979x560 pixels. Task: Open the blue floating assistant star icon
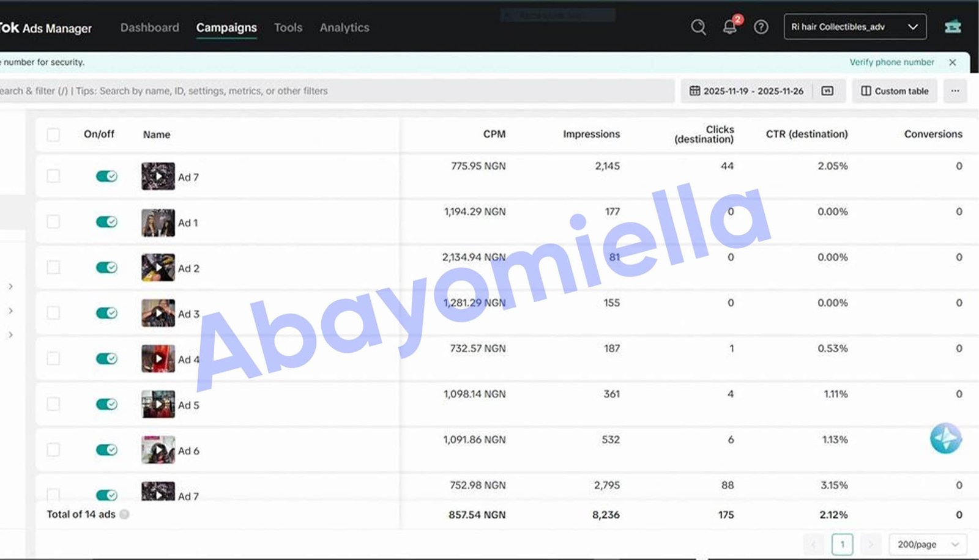[945, 438]
